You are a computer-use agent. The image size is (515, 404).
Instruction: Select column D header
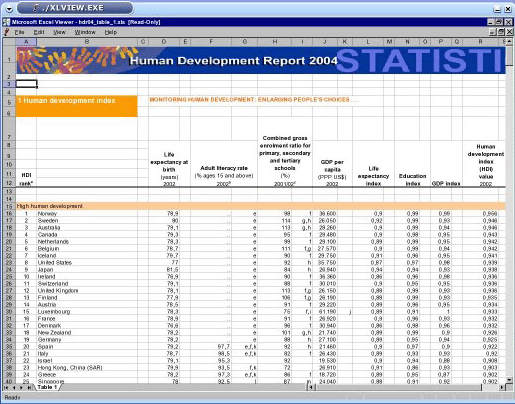pyautogui.click(x=164, y=42)
